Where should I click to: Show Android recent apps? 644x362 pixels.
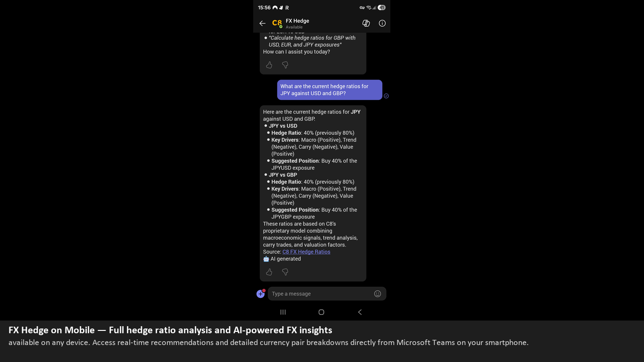[283, 312]
